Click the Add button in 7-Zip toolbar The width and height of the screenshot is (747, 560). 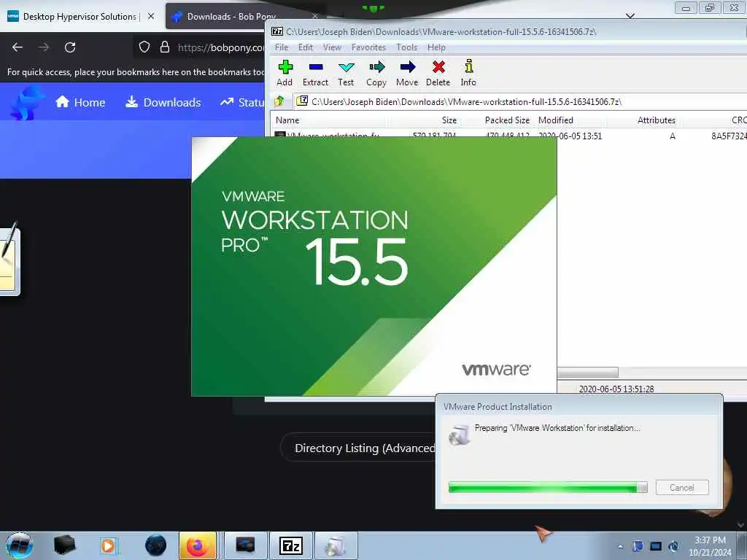coord(285,73)
